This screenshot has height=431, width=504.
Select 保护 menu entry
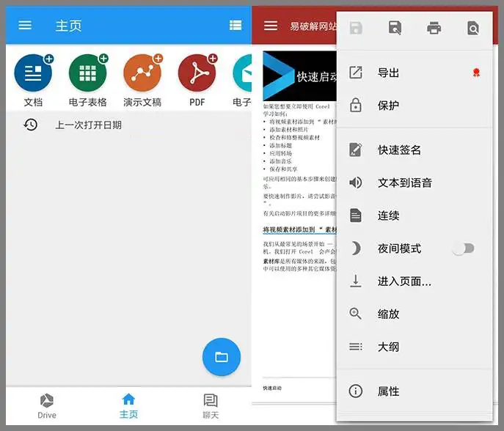(x=388, y=106)
